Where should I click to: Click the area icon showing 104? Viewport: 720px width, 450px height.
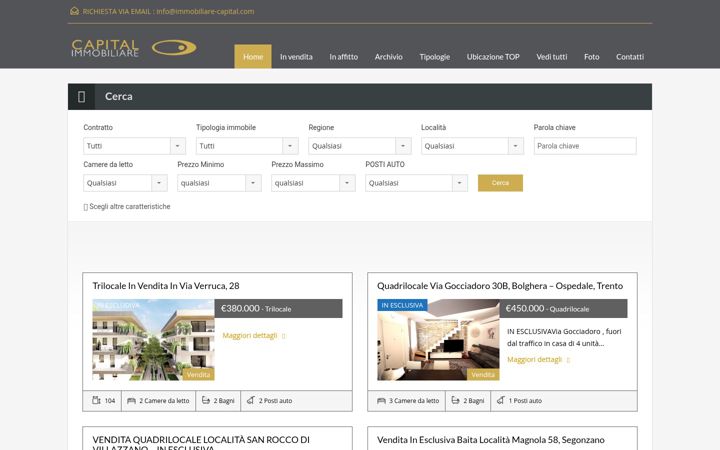click(96, 400)
